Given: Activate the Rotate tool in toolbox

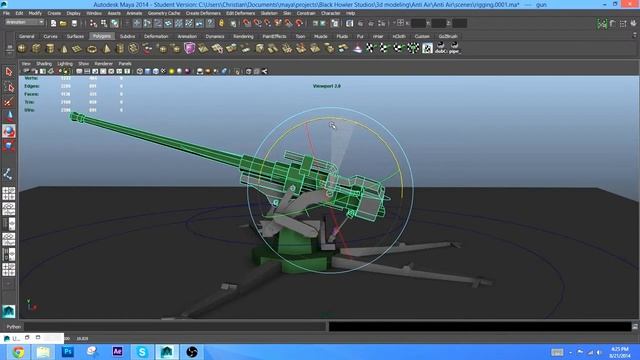Looking at the screenshot, I should point(9,131).
